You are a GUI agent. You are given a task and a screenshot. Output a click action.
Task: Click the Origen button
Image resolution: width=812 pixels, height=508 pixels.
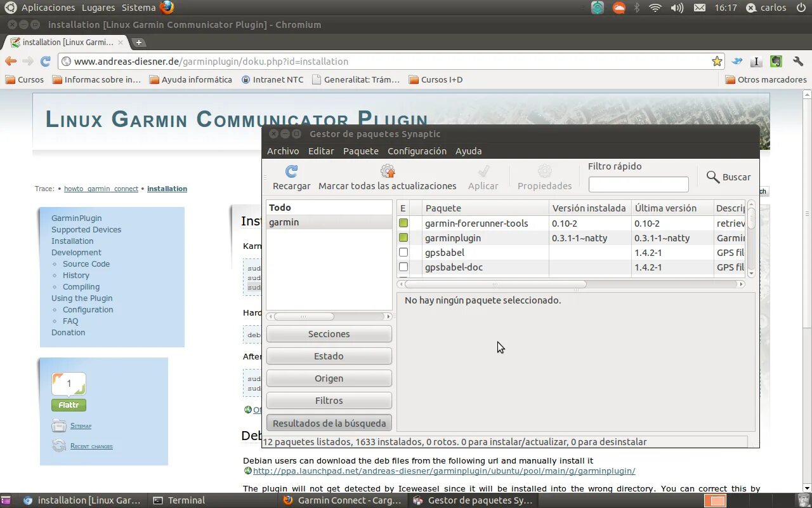(x=329, y=378)
